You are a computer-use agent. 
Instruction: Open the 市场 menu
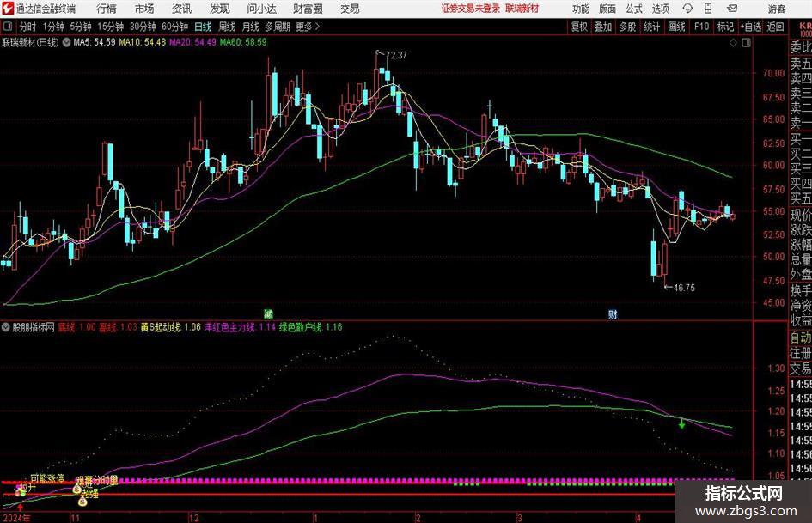[x=144, y=9]
